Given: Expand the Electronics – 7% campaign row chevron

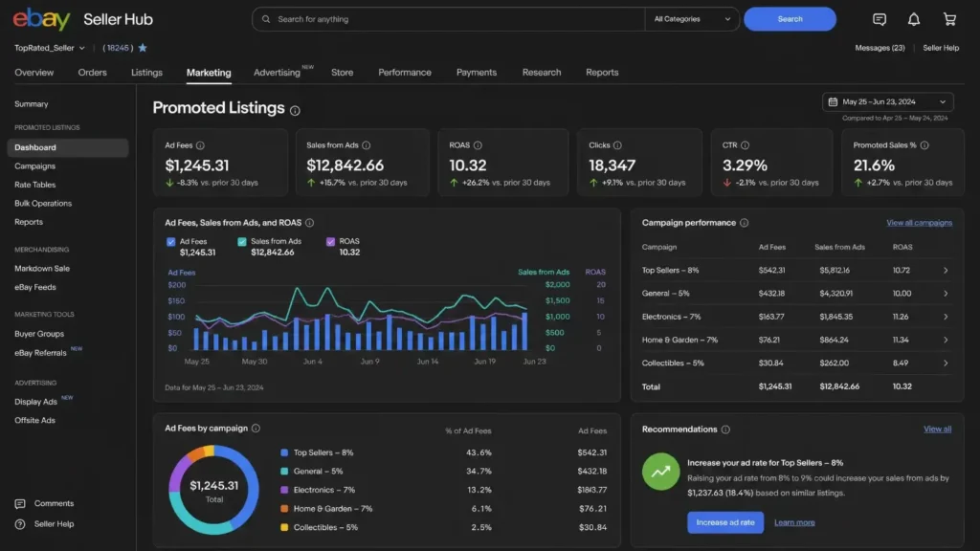Looking at the screenshot, I should click(x=946, y=317).
